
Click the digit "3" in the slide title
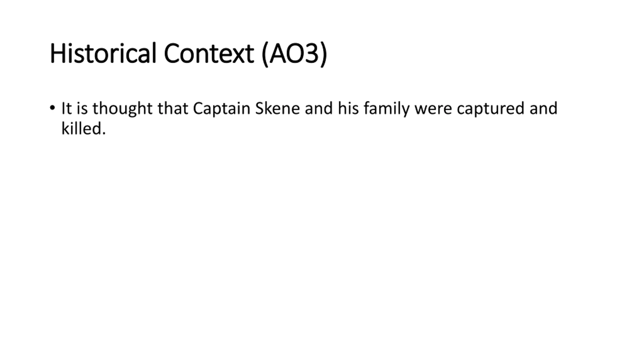point(311,54)
